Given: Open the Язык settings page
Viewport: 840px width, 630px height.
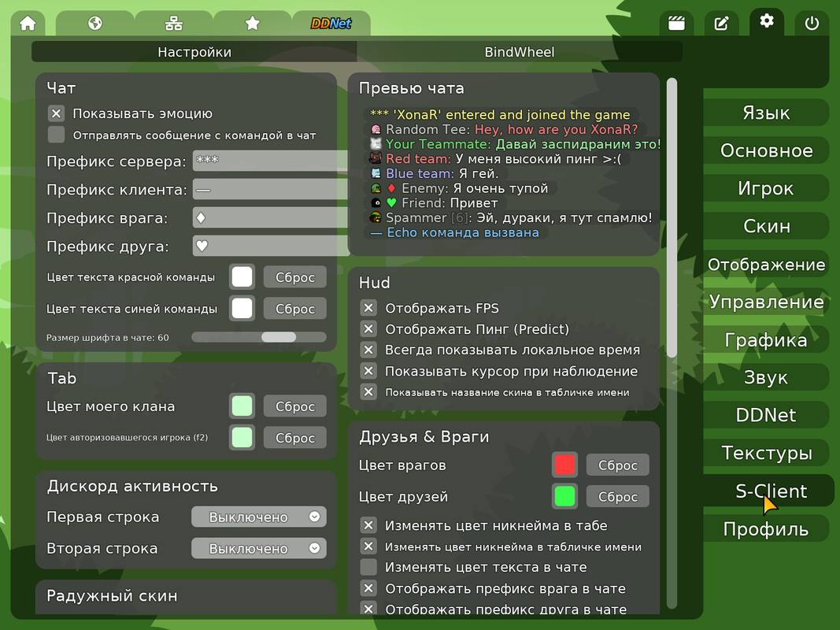Looking at the screenshot, I should coord(766,113).
